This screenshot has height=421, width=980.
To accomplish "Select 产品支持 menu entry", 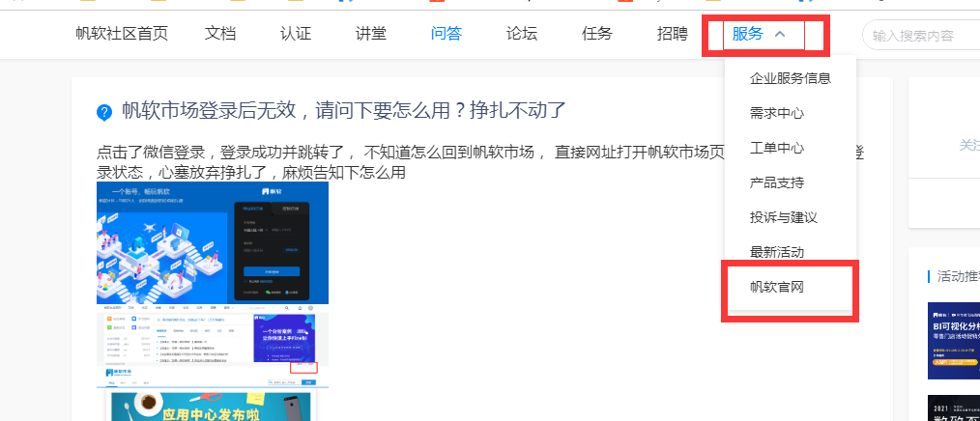I will 777,183.
